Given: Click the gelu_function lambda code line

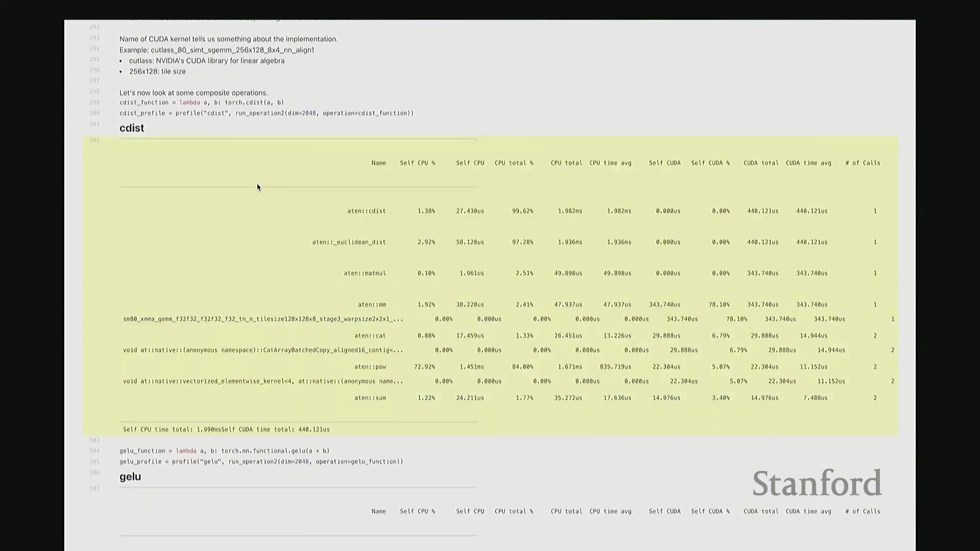Looking at the screenshot, I should click(x=225, y=451).
